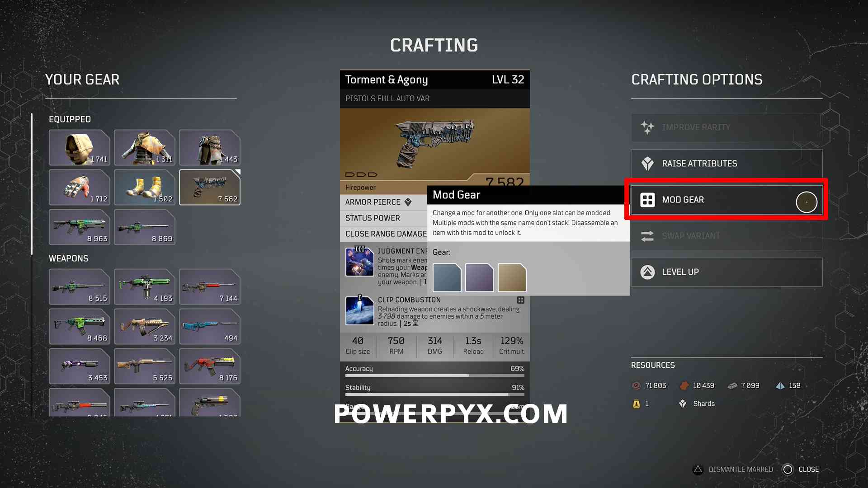Click the Mod Gear crafting option icon
868x488 pixels.
[647, 199]
